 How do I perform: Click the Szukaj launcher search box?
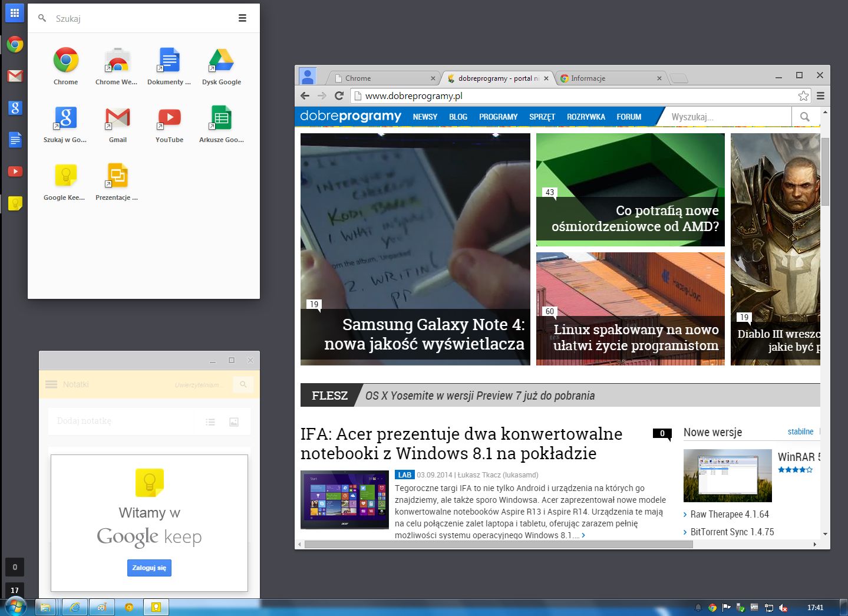[x=141, y=18]
